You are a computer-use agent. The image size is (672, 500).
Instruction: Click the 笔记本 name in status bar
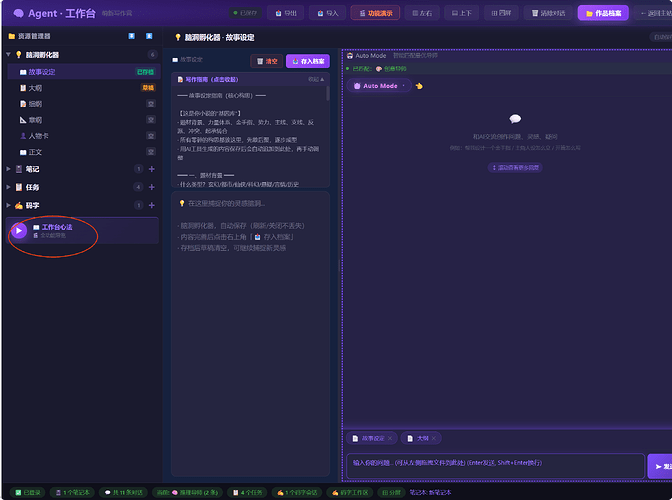tap(430, 493)
